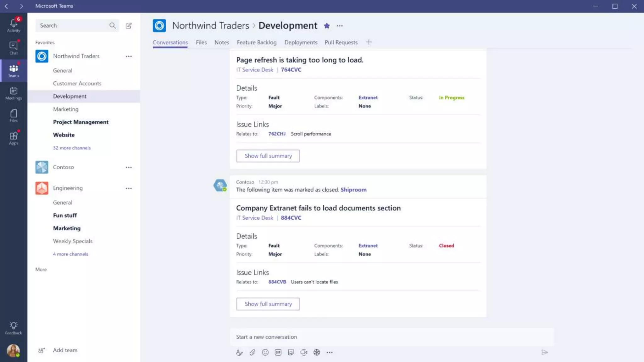Image resolution: width=644 pixels, height=362 pixels.
Task: Expand 4 more channels under Engineering
Action: click(70, 254)
